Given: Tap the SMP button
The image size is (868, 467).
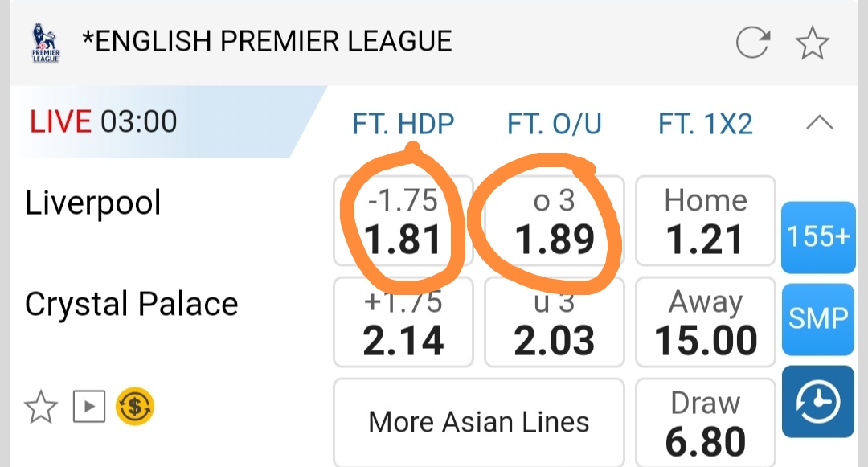Looking at the screenshot, I should (x=818, y=319).
